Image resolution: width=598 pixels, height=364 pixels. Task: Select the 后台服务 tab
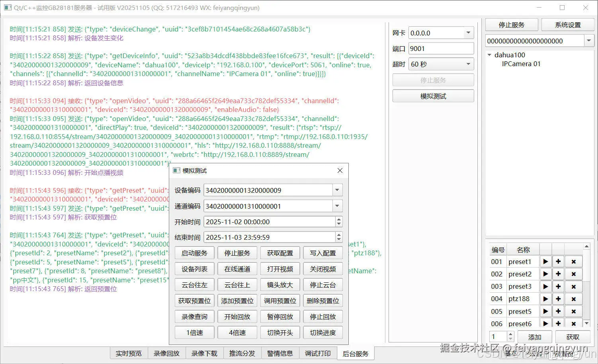356,353
